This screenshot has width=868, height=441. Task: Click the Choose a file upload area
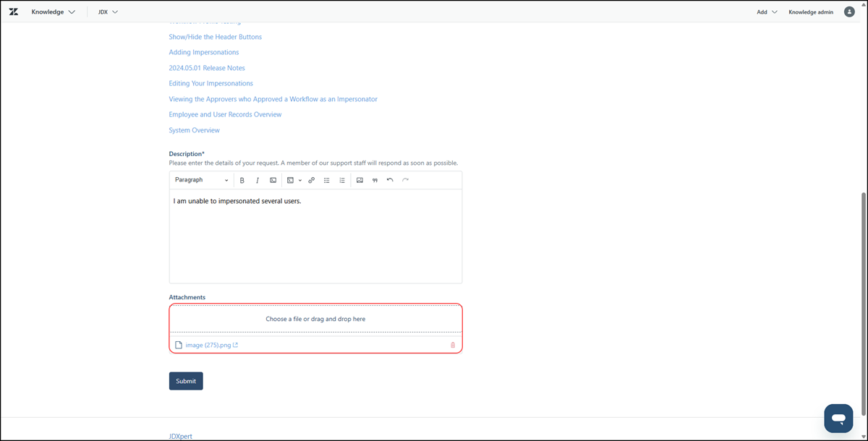coord(315,319)
